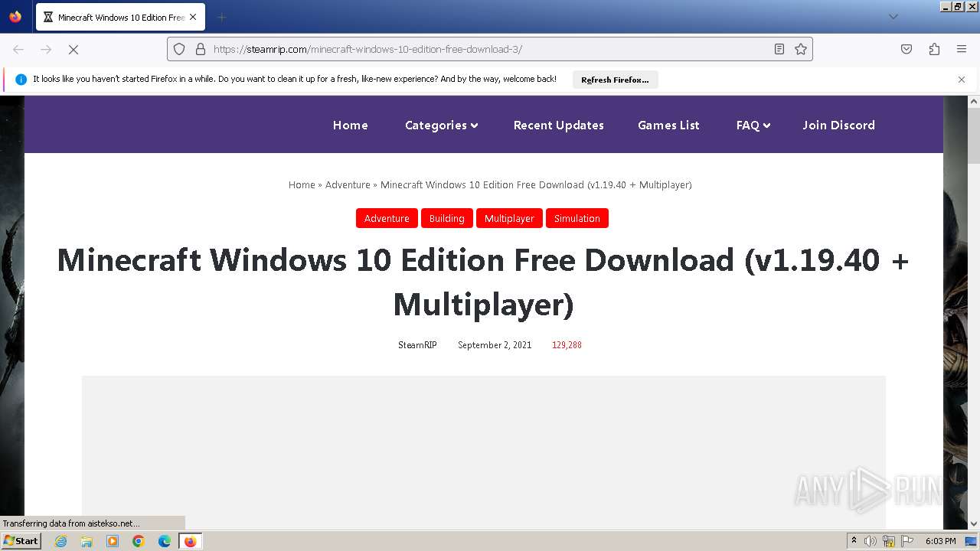
Task: Click the page scrollbar down arrow
Action: pos(974,523)
